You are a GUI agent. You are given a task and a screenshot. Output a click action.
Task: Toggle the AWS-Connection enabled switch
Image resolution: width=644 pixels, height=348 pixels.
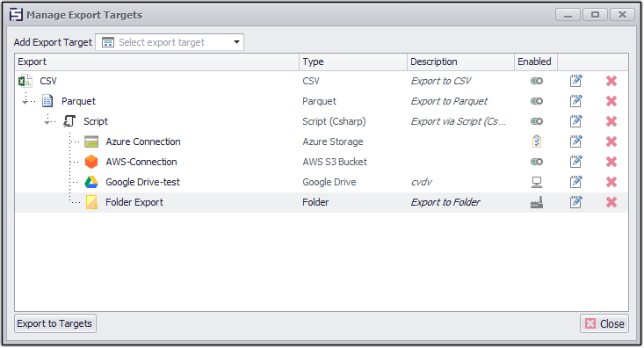pos(537,162)
